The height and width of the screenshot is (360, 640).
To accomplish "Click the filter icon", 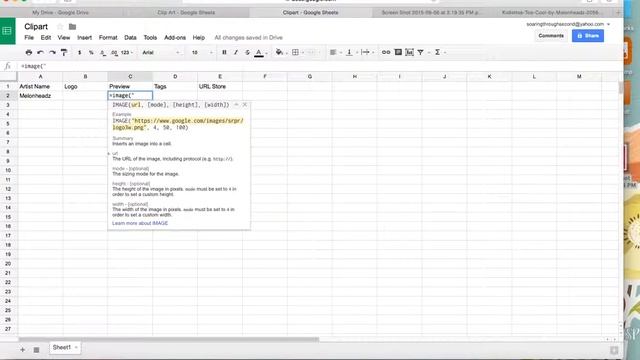I will click(x=421, y=52).
